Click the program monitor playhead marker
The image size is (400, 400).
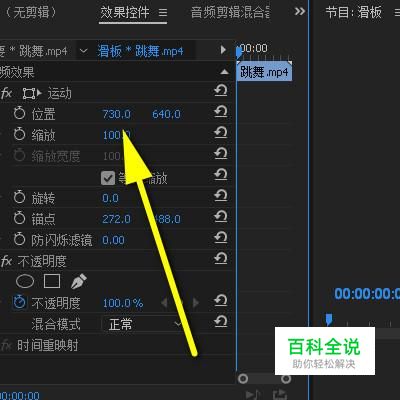[x=329, y=319]
